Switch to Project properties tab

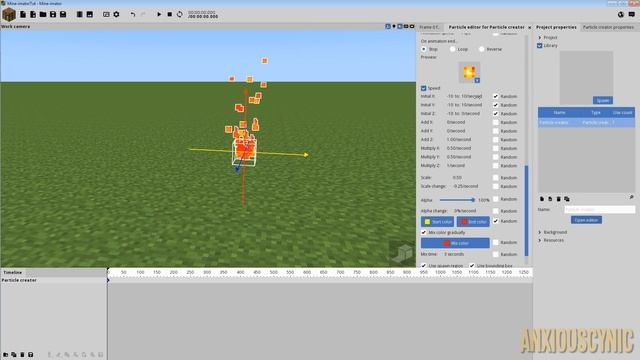pos(556,27)
